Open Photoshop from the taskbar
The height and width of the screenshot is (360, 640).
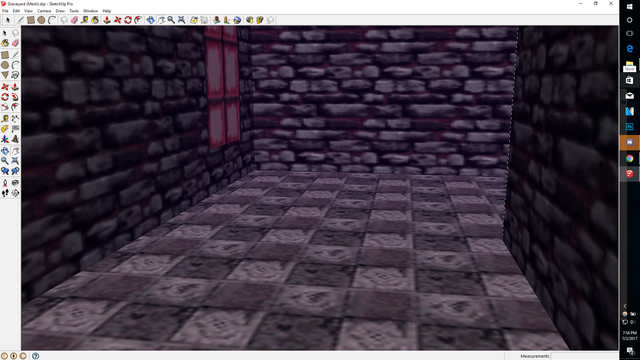click(629, 127)
